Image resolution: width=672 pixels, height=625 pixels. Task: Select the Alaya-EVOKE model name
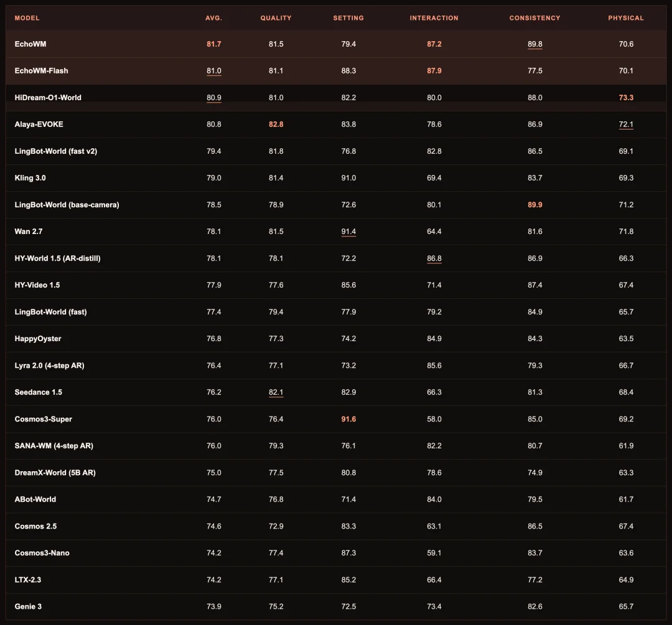click(39, 125)
